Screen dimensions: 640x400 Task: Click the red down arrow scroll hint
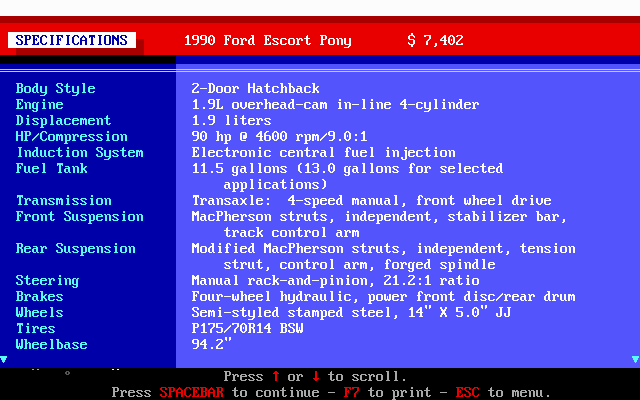point(315,377)
